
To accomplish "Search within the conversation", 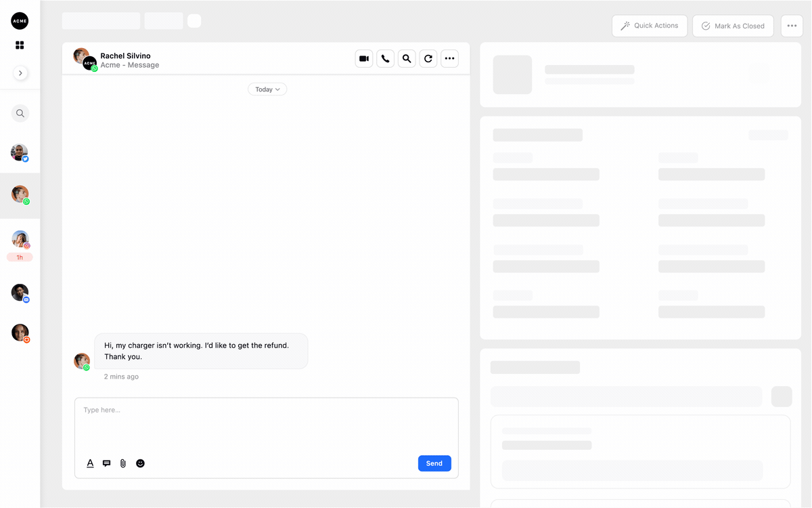I will (407, 59).
